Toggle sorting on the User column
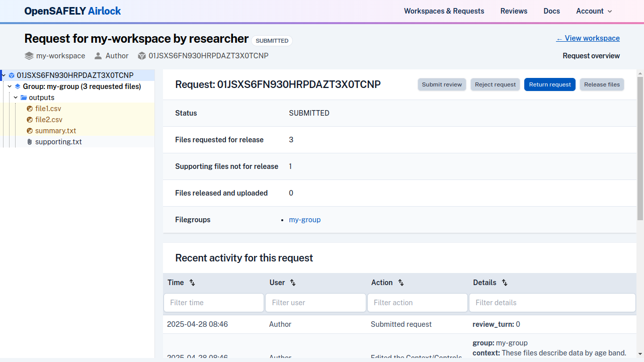 (x=292, y=283)
